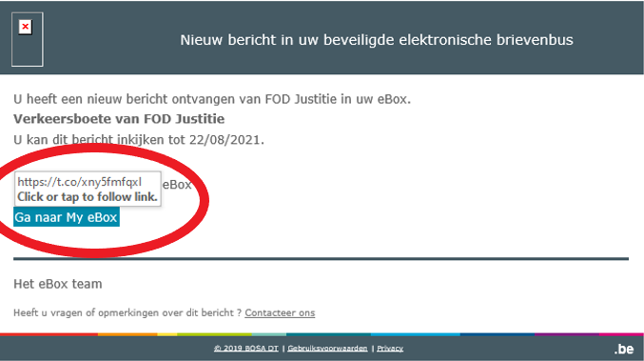The width and height of the screenshot is (644, 361).
Task: Click the tooltip URL 'https://t.co/xny5fmfqxl'
Action: tap(80, 182)
